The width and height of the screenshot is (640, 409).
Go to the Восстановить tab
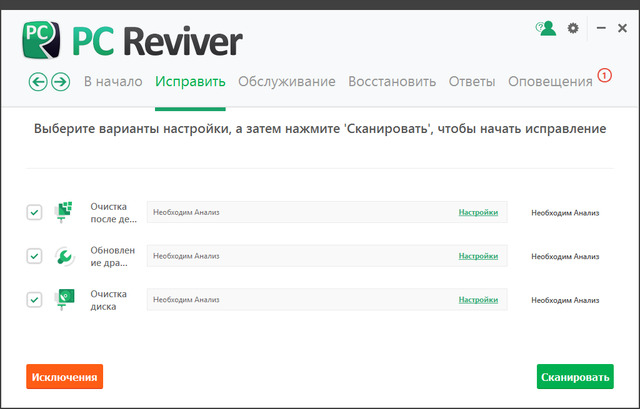392,82
